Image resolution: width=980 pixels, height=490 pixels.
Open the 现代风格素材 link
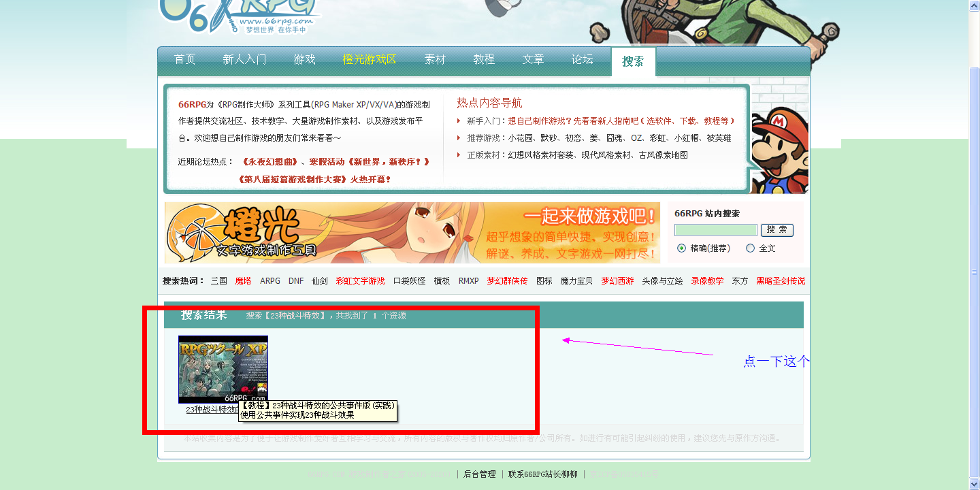coord(606,154)
